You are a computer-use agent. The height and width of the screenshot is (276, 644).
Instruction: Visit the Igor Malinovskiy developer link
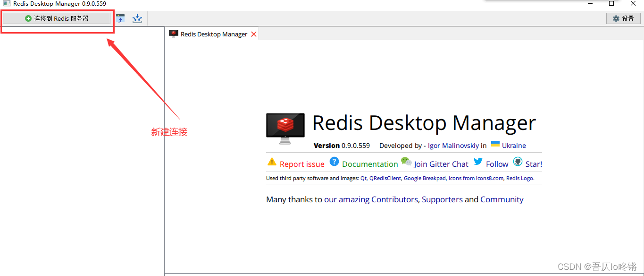pyautogui.click(x=453, y=146)
